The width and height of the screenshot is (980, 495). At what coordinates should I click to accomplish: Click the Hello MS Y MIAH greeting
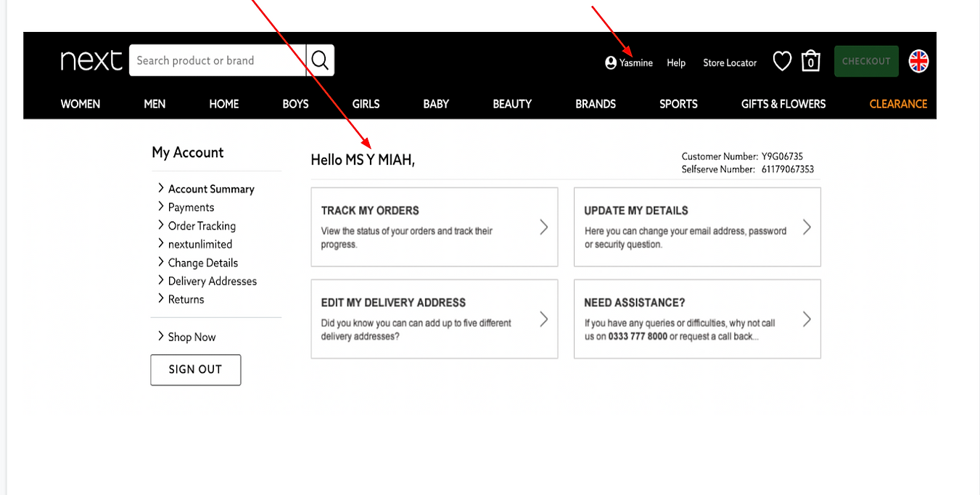tap(363, 160)
